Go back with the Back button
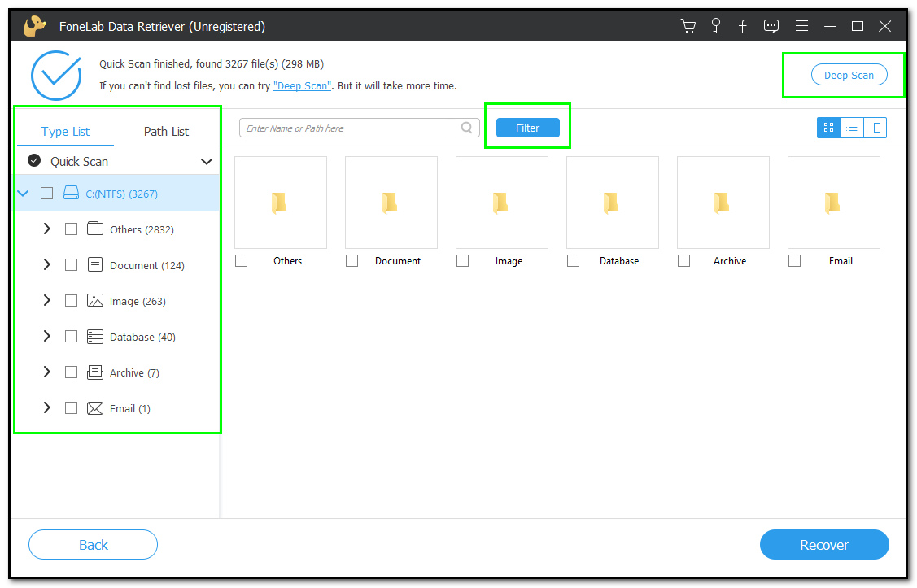Image resolution: width=917 pixels, height=588 pixels. [93, 545]
